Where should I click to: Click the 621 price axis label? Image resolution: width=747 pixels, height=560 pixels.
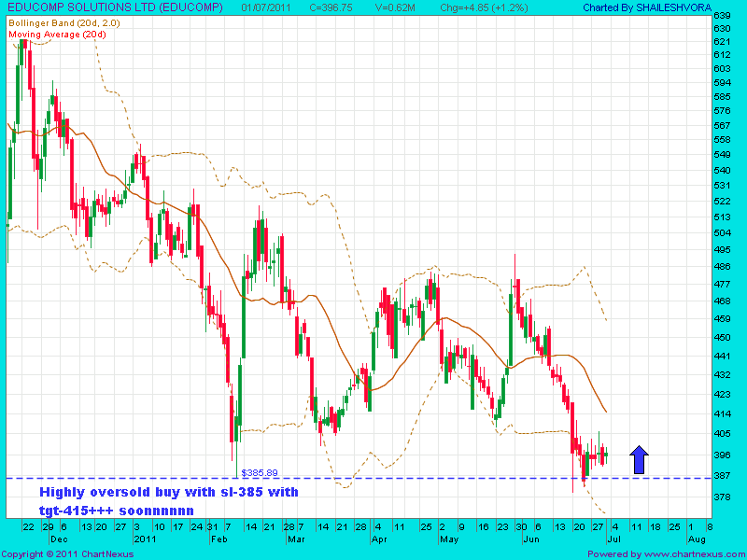click(722, 41)
